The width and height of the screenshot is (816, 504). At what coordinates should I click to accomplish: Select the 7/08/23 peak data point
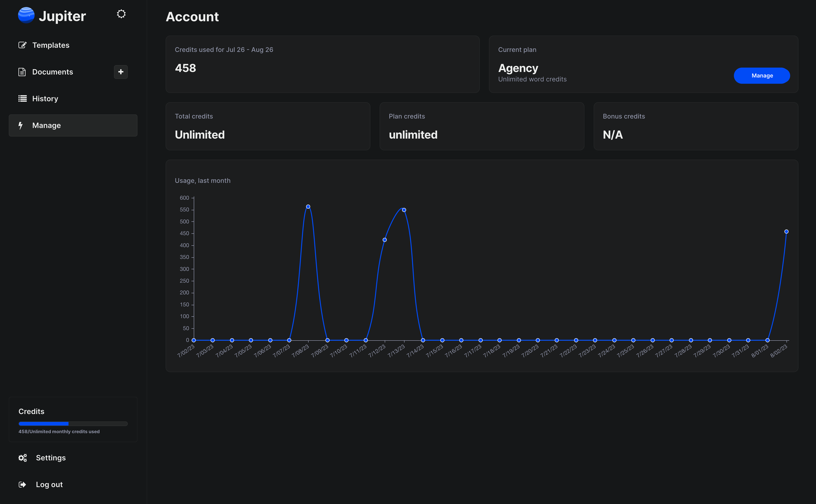[x=308, y=207]
